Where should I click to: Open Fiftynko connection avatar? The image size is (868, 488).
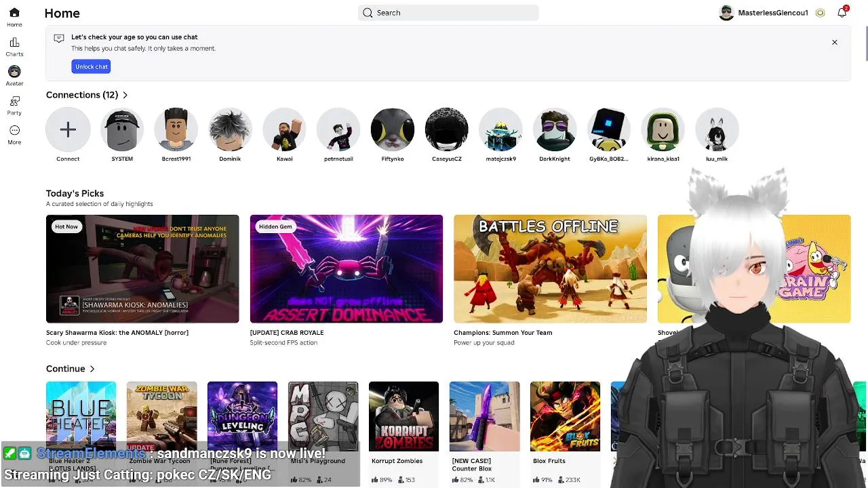click(393, 129)
